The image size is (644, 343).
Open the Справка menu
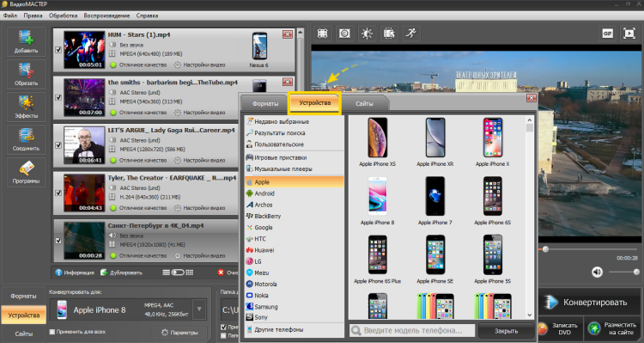[147, 15]
